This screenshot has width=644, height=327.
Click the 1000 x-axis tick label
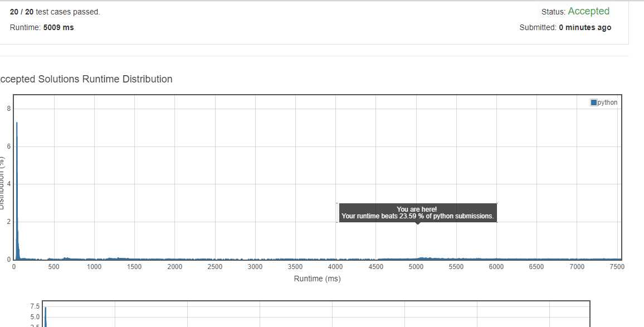click(94, 267)
